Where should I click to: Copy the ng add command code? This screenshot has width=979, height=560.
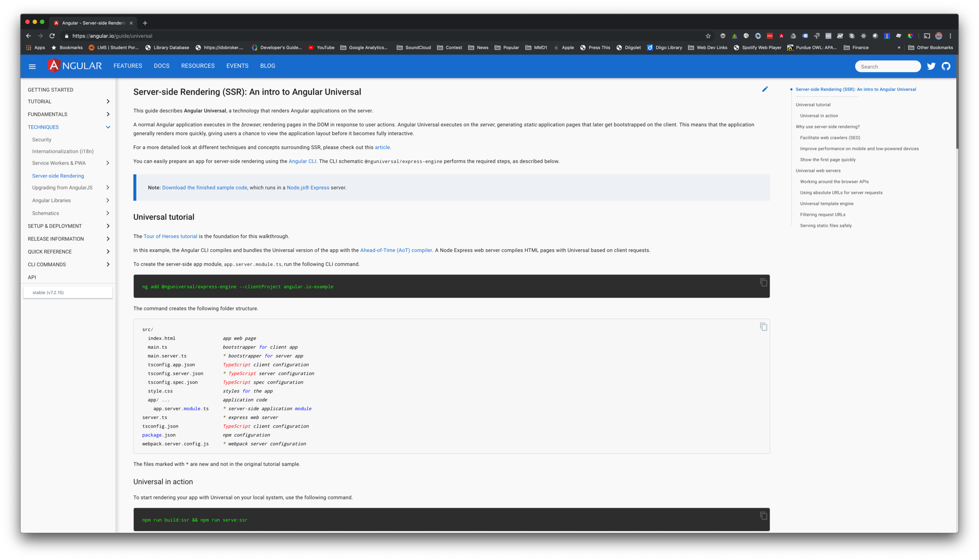[763, 282]
